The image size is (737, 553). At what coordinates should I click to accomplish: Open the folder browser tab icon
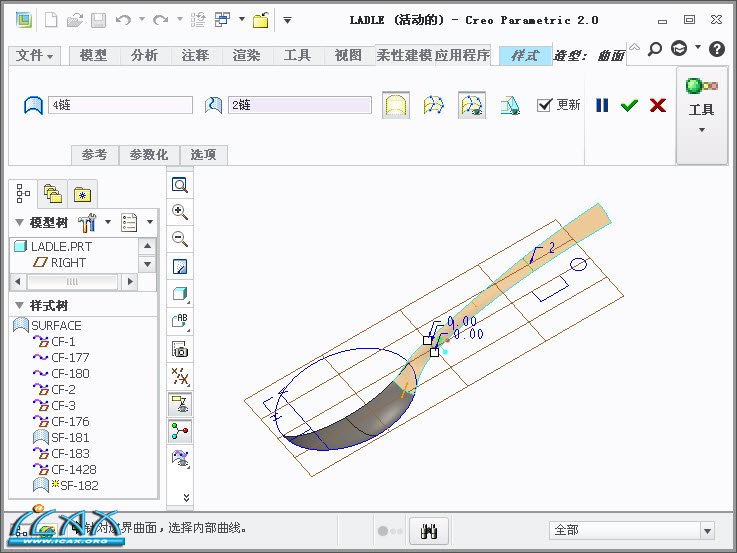pos(53,193)
